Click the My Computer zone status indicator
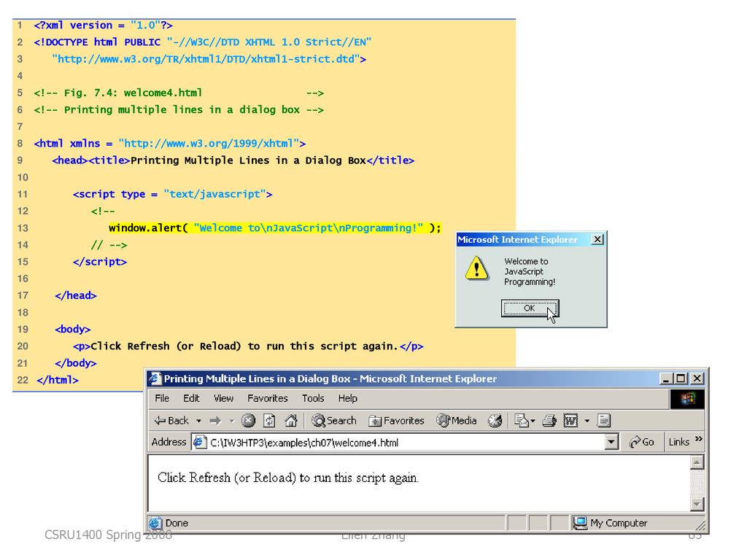747x560 pixels. pos(612,523)
